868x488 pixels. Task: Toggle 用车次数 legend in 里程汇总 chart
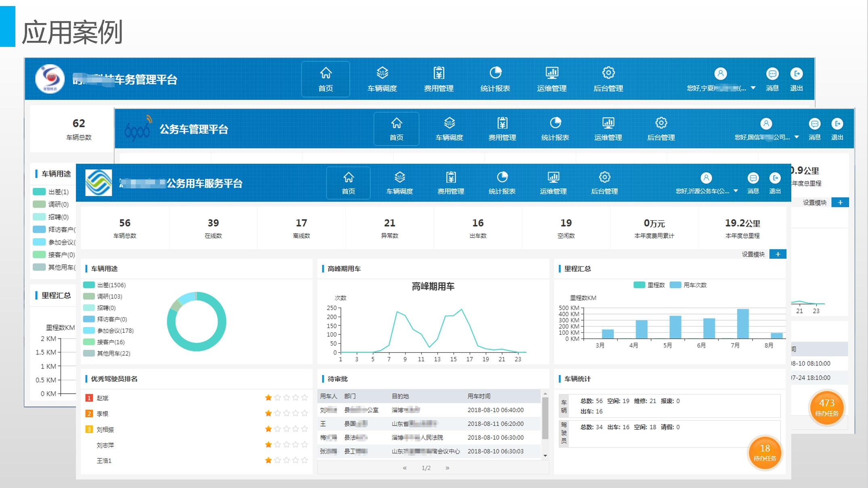694,285
